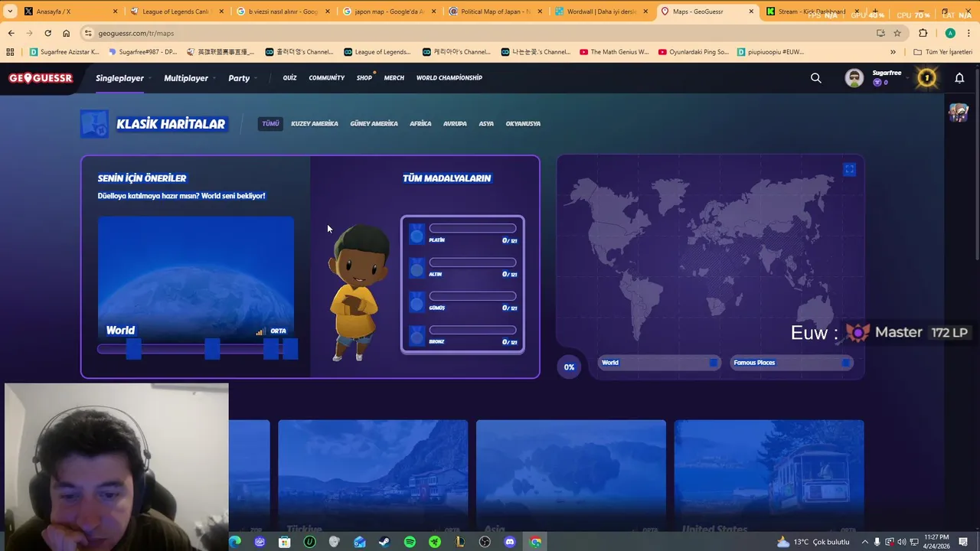The image size is (980, 551).
Task: Click the Bronz medal icon
Action: (x=416, y=337)
